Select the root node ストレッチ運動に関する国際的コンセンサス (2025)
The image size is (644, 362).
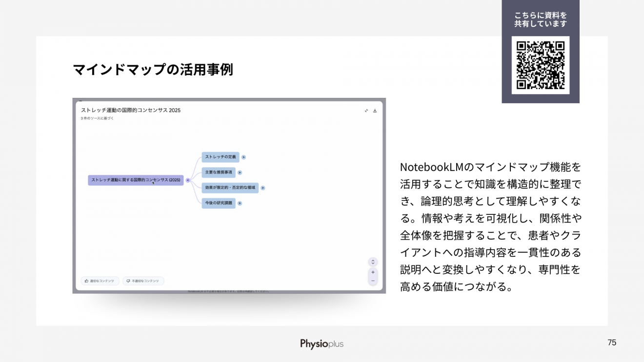click(x=136, y=180)
